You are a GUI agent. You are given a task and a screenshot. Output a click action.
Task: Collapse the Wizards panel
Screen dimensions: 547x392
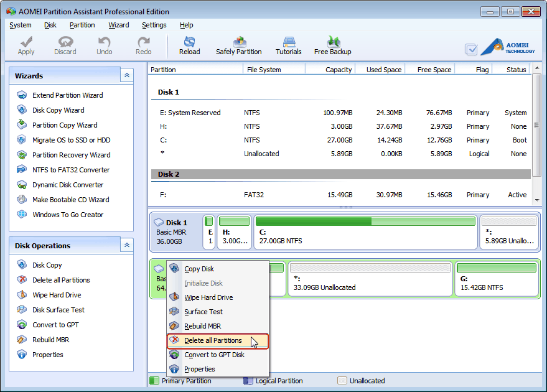(126, 75)
